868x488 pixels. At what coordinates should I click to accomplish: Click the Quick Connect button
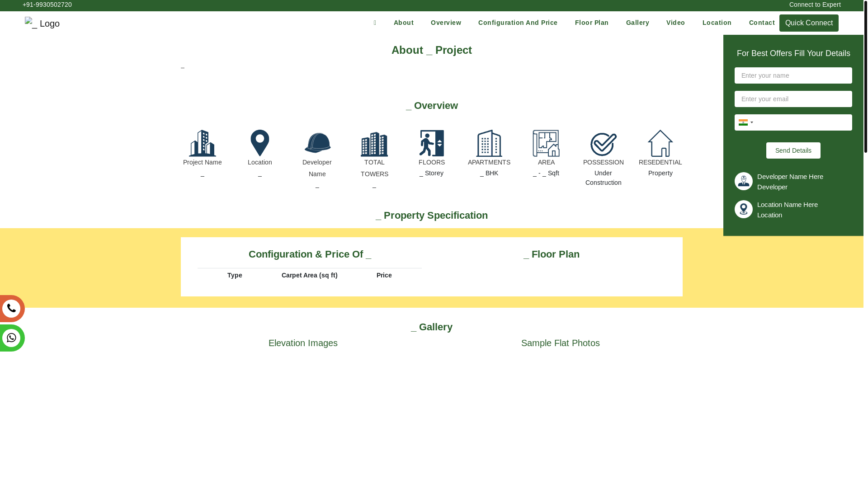[809, 23]
